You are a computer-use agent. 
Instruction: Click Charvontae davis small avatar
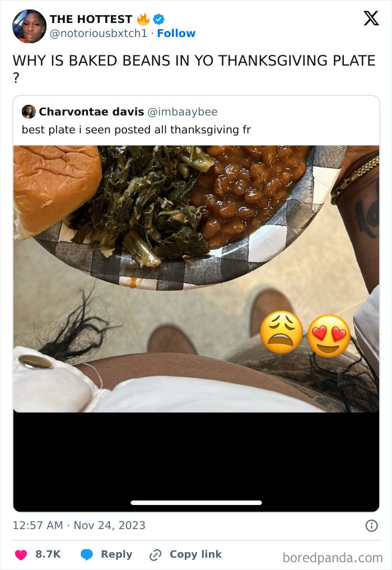click(29, 112)
